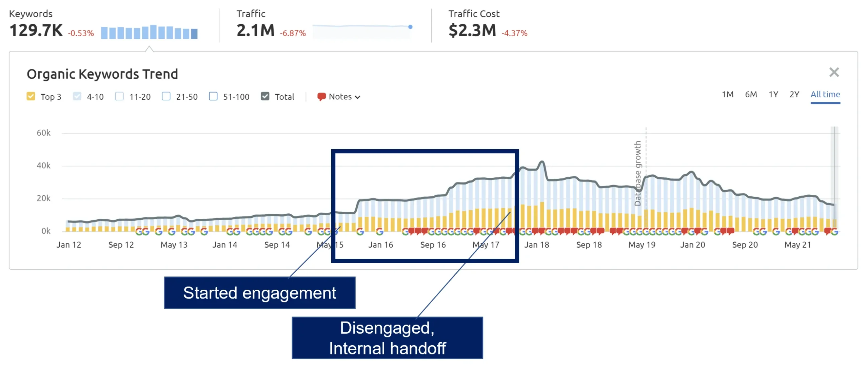Choose the 1Y time range

773,94
